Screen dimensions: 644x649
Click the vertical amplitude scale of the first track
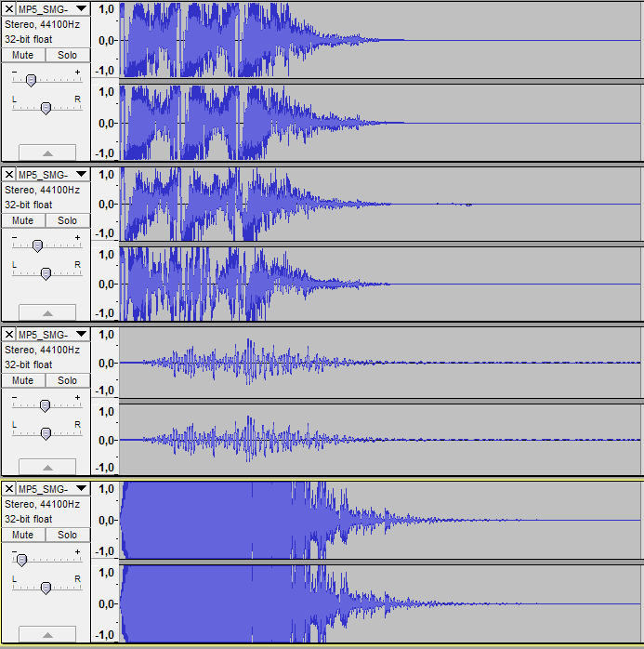coord(105,40)
